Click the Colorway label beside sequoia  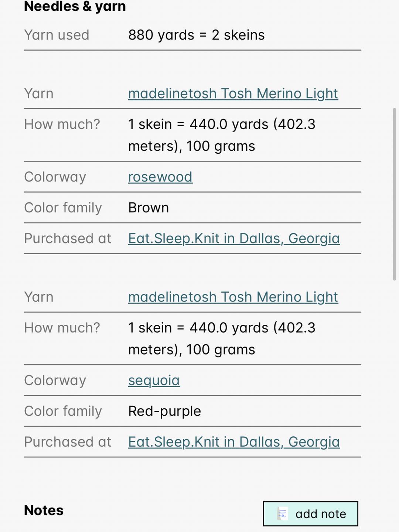[55, 381]
